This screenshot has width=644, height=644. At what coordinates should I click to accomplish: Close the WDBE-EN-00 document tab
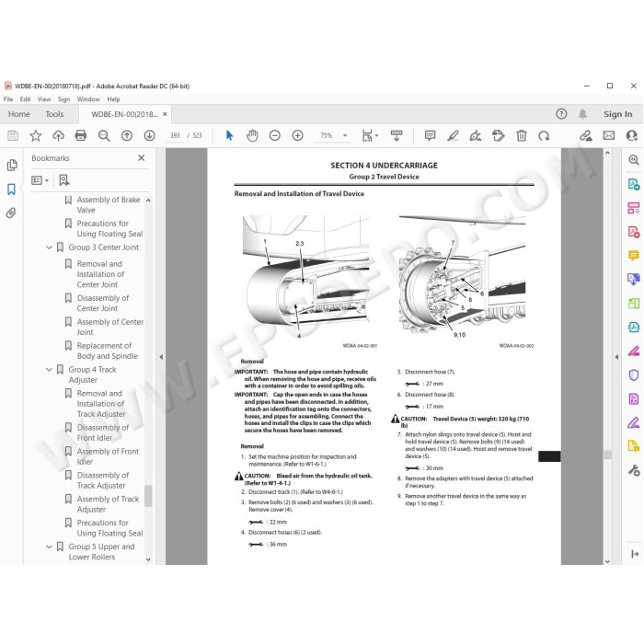(x=165, y=114)
